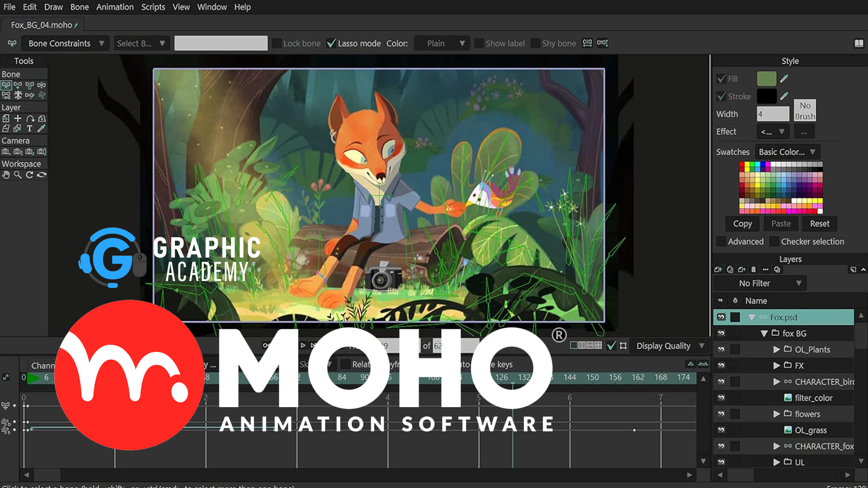Switch to the Fox_BG_04.moho tab

[42, 25]
